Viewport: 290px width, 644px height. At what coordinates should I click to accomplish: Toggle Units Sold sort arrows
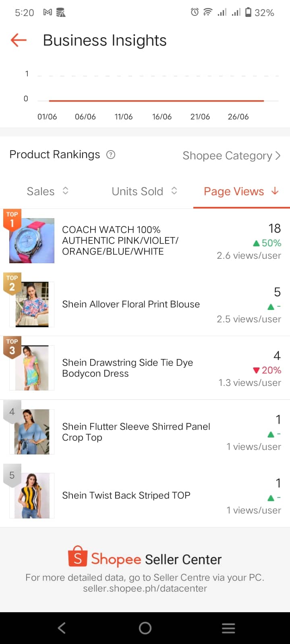tap(174, 191)
